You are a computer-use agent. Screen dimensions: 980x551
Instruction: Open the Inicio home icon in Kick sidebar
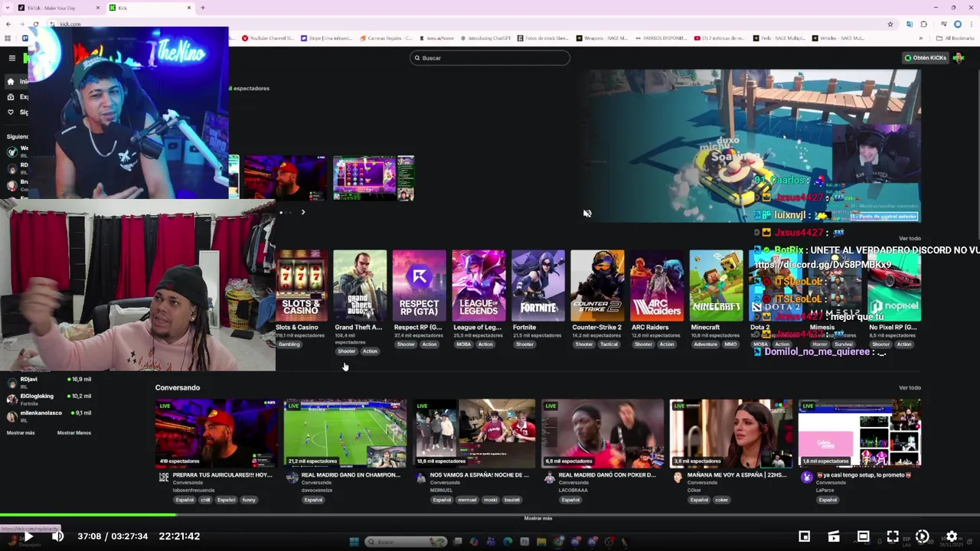tap(11, 81)
